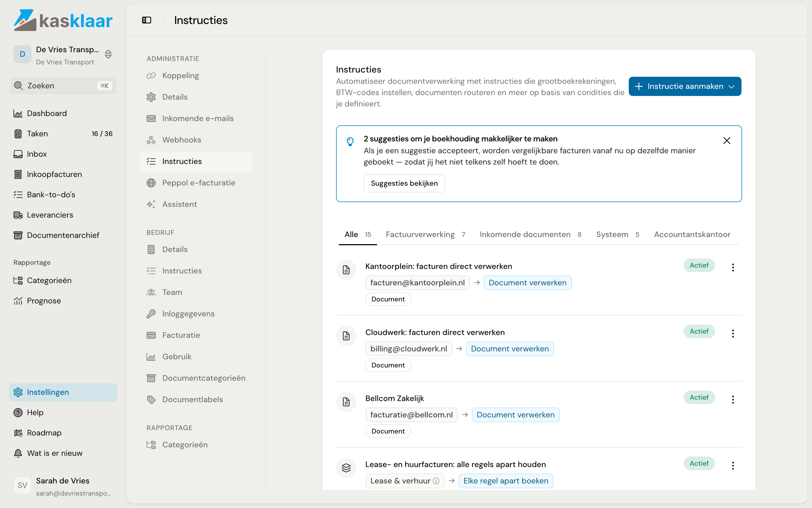
Task: Open Webhooks settings
Action: click(196, 140)
